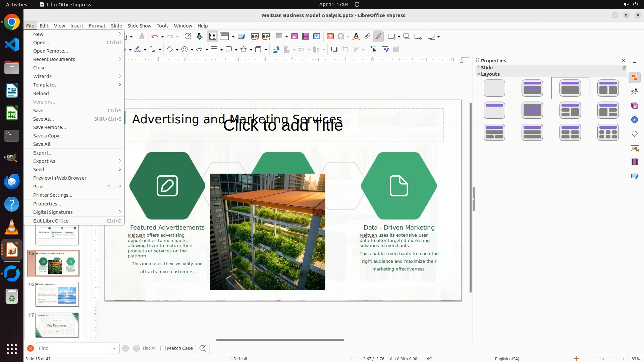Click the Undo arrow icon
Viewport: 644px width, 362px height.
(x=155, y=37)
